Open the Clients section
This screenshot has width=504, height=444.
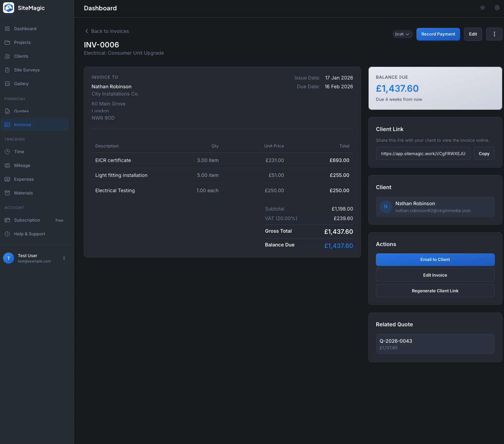[x=22, y=56]
